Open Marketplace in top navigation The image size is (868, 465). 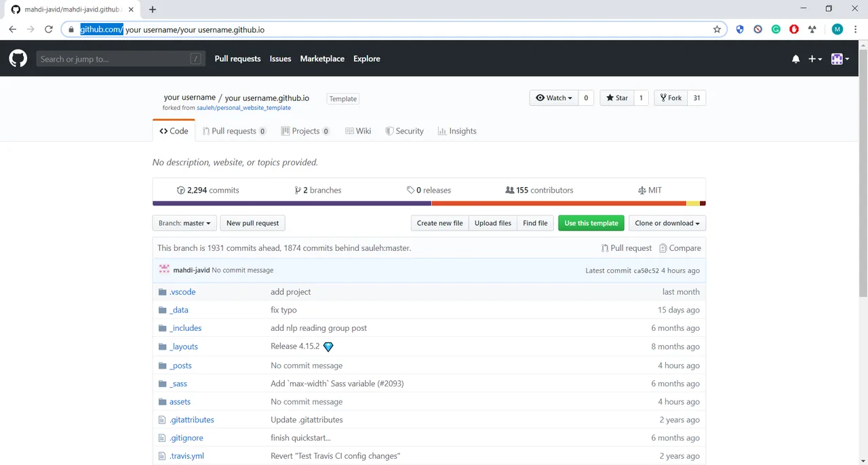[x=322, y=59]
